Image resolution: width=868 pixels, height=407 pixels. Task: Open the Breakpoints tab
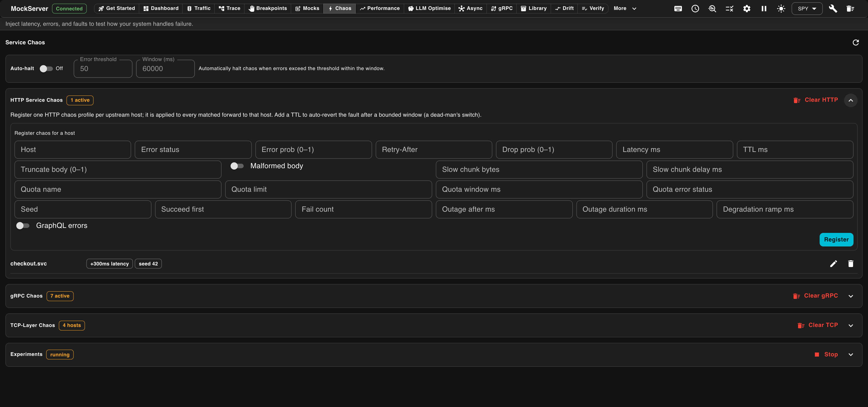pyautogui.click(x=268, y=8)
